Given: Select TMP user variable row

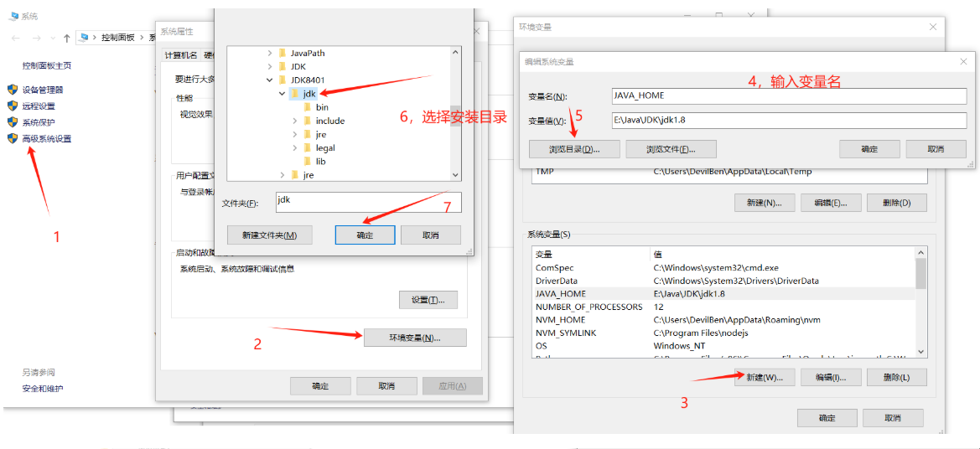Looking at the screenshot, I should pos(729,171).
